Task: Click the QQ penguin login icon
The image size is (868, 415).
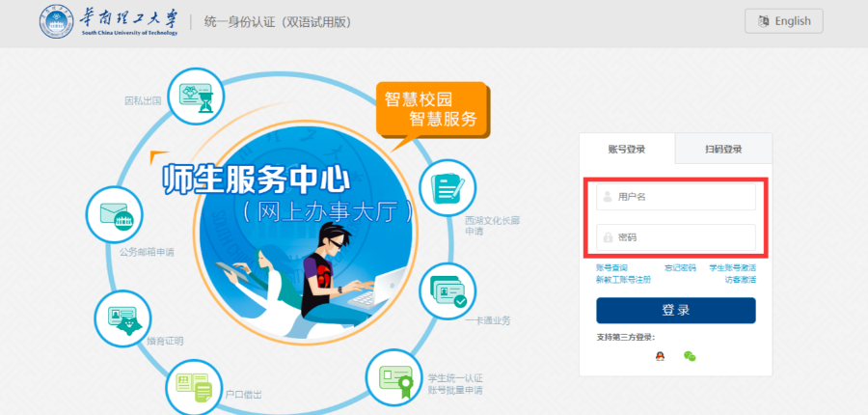Action: 660,356
